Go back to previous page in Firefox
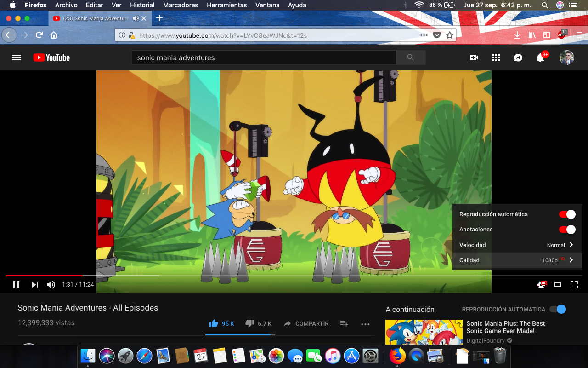The image size is (588, 368). [9, 35]
